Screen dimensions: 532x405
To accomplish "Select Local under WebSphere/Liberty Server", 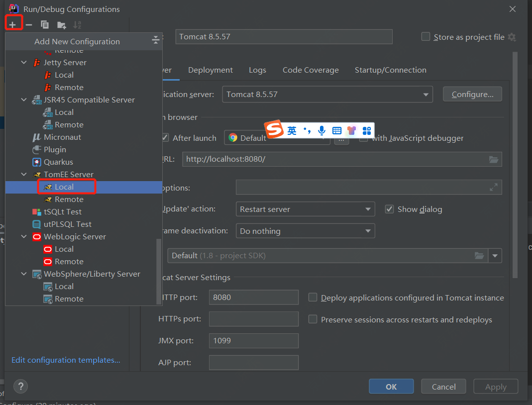I will [x=64, y=287].
